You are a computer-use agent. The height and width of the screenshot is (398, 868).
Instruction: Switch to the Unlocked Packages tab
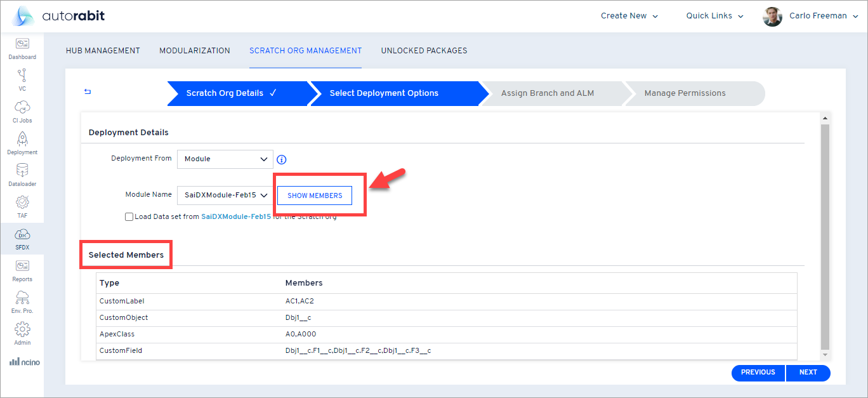(x=424, y=51)
